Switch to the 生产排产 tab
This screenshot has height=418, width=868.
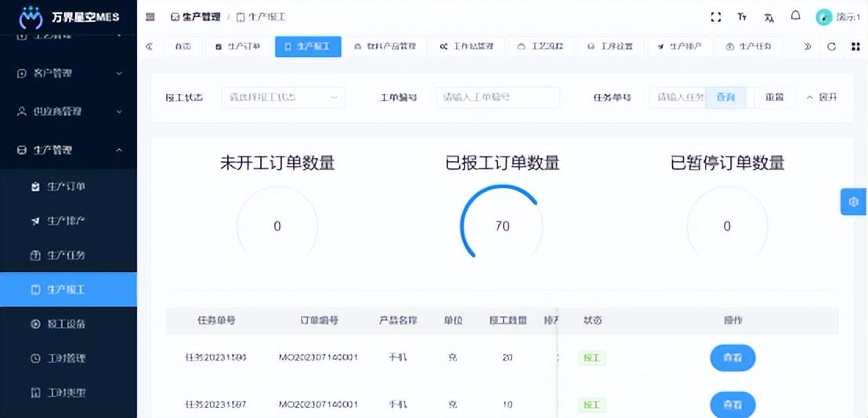pyautogui.click(x=679, y=47)
